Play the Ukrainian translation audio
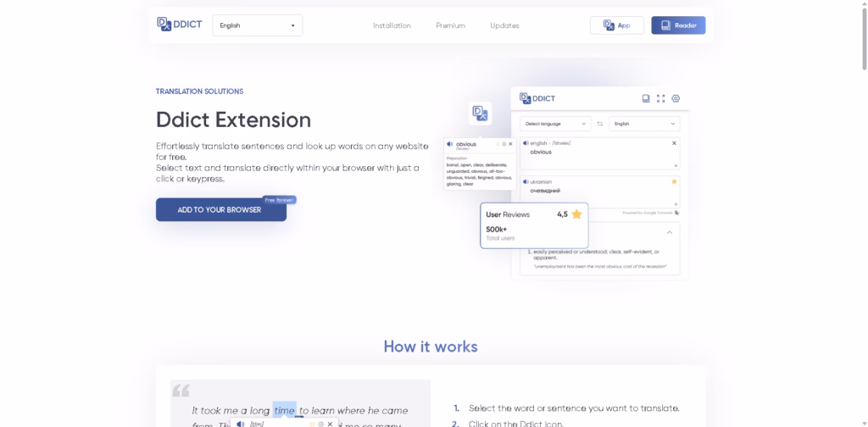Viewport: 868px width, 427px height. (x=526, y=181)
